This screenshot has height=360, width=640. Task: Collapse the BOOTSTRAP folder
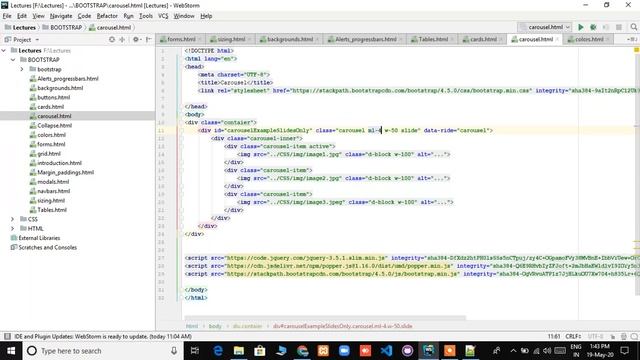tap(13, 60)
